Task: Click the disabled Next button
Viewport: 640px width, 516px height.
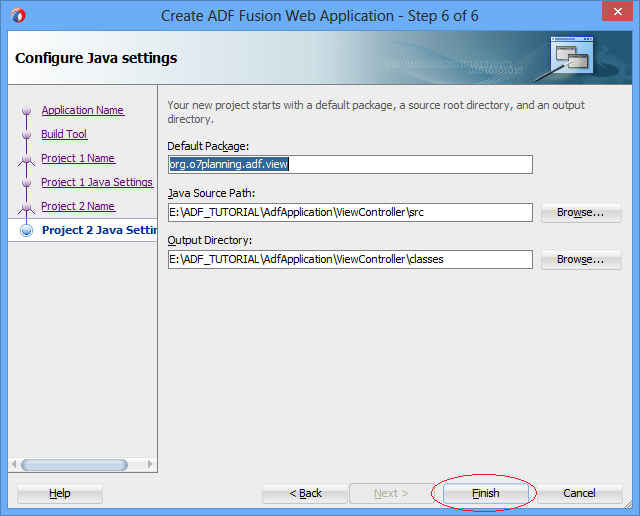Action: [x=391, y=493]
